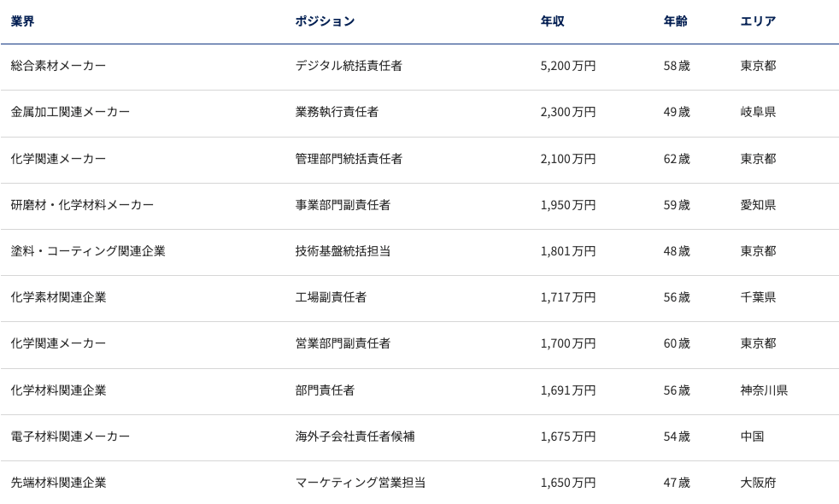This screenshot has width=839, height=504.
Task: Click the 54歳 age cell
Action: tap(677, 437)
